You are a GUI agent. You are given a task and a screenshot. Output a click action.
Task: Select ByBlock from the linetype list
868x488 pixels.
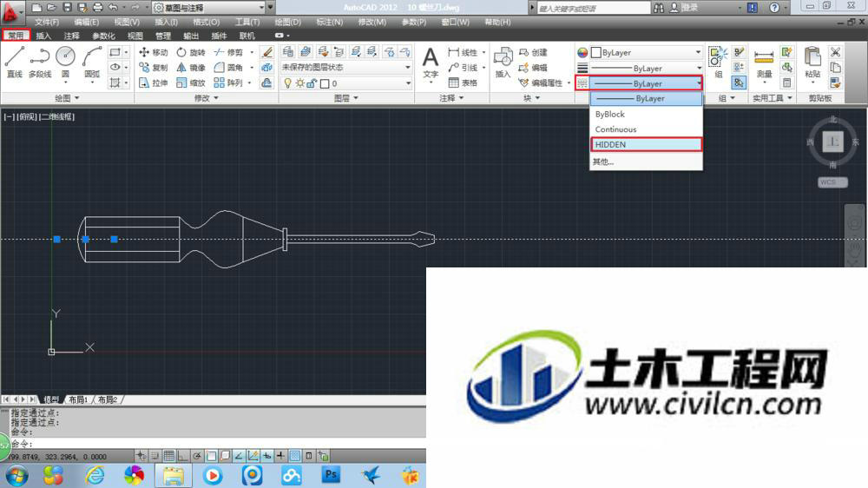point(646,114)
